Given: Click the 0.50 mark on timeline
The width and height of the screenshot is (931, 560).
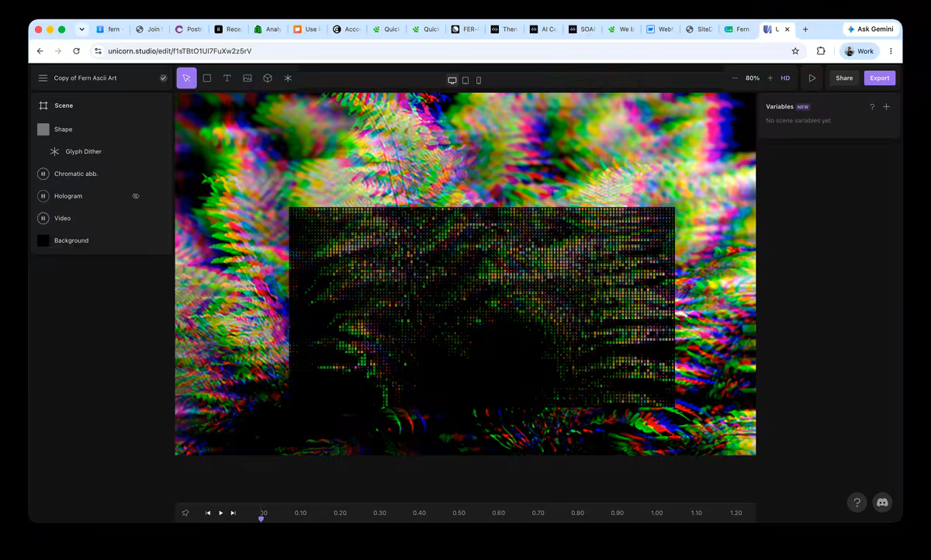Looking at the screenshot, I should 459,513.
